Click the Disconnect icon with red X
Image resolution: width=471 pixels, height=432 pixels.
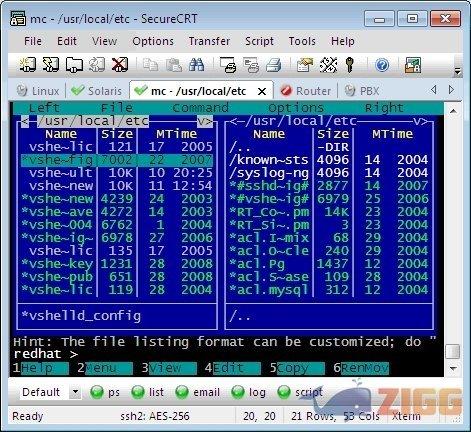(x=120, y=64)
